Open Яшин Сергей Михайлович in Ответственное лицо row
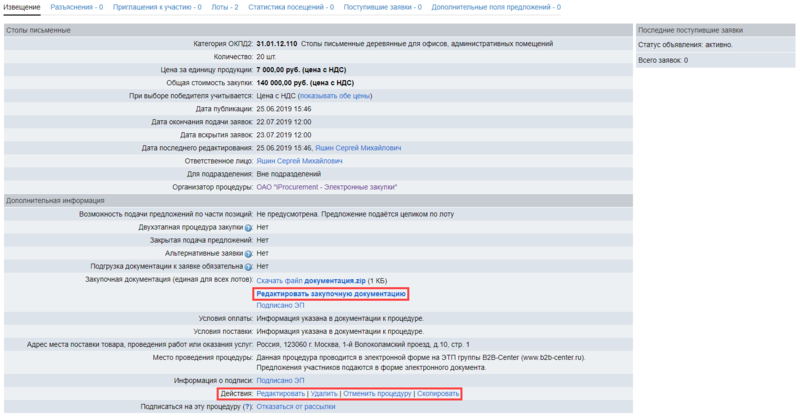This screenshot has height=417, width=800. pyautogui.click(x=299, y=161)
